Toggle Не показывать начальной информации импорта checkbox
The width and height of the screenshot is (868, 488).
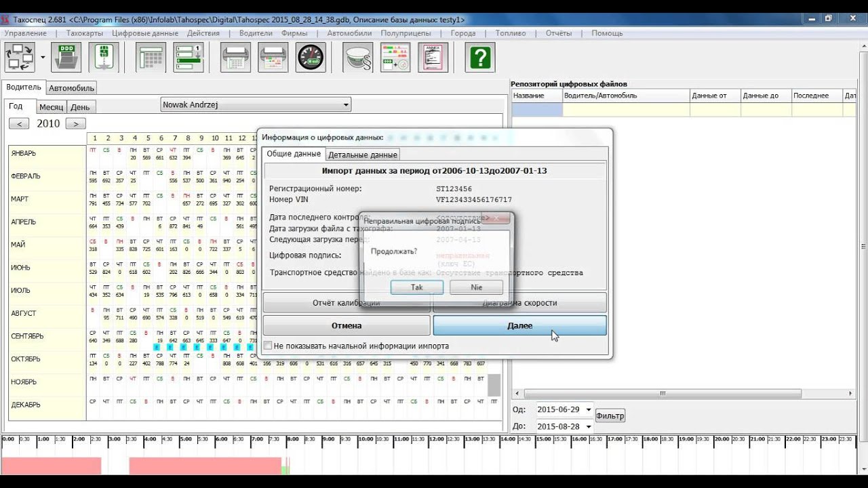click(x=268, y=346)
